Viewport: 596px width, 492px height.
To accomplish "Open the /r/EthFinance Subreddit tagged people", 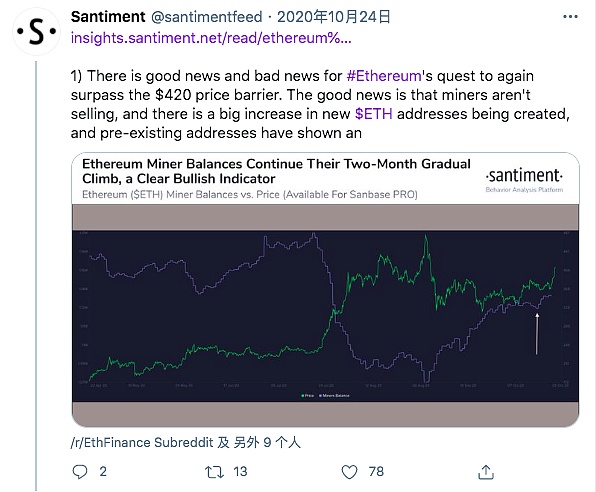I will tap(185, 443).
